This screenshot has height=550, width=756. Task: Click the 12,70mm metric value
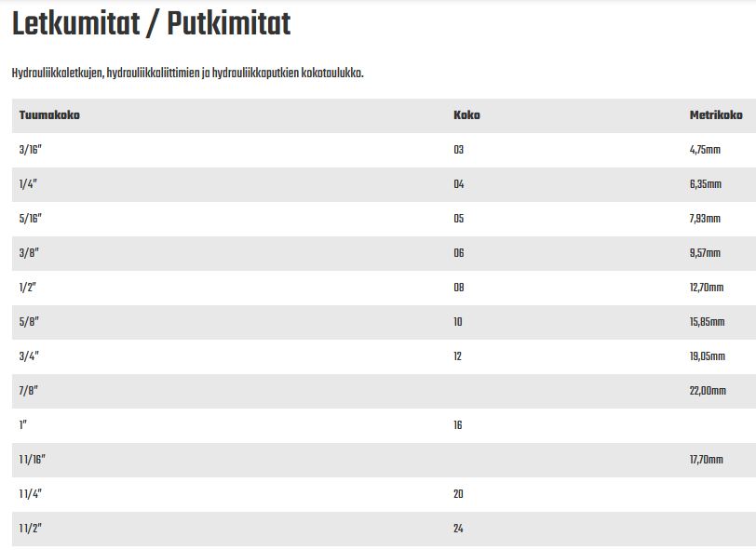tap(707, 288)
